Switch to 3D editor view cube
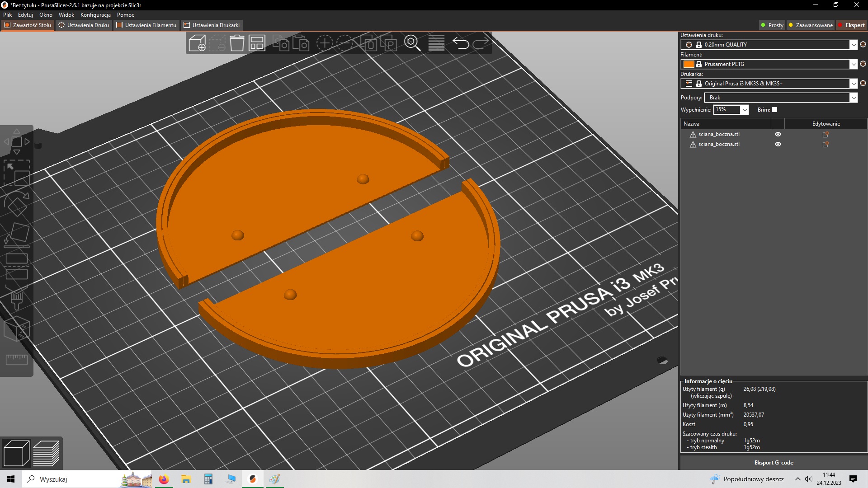 [16, 453]
